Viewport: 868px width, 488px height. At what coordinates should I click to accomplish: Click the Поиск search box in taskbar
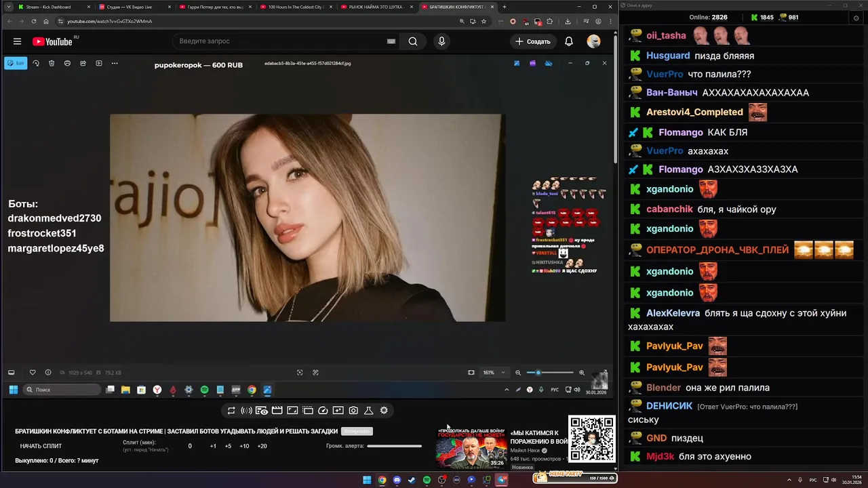[62, 390]
